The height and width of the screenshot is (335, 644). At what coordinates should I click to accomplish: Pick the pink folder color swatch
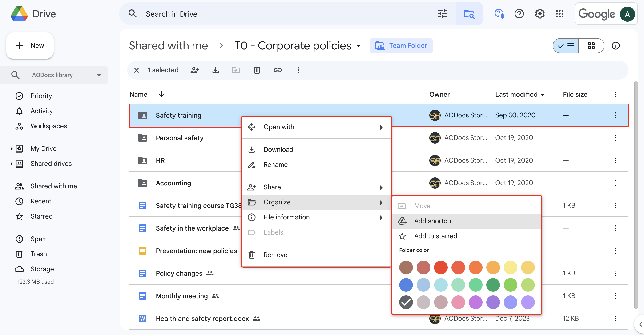tap(458, 302)
